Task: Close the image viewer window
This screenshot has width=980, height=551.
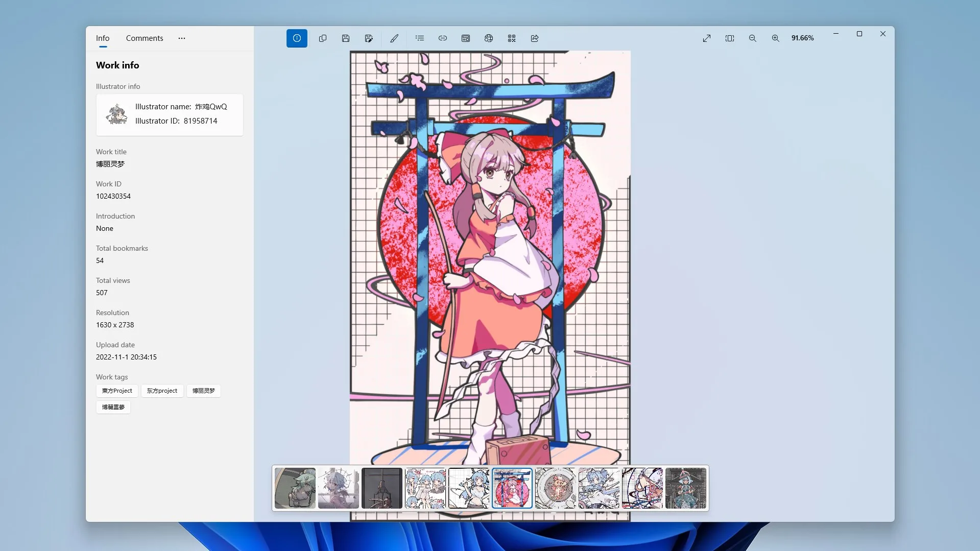Action: coord(883,34)
